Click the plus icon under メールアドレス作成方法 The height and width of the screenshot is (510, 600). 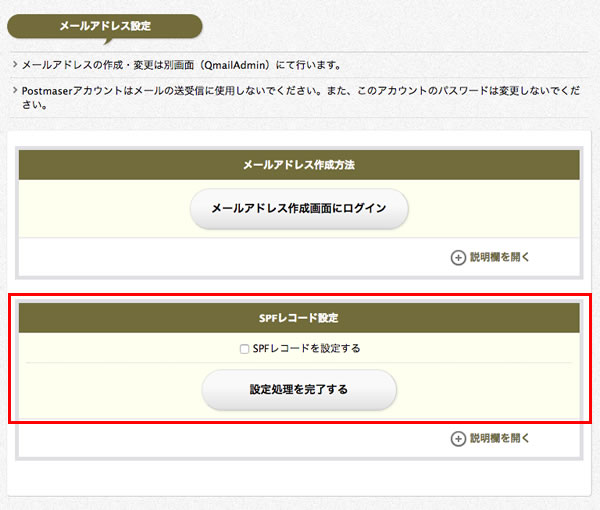[x=458, y=257]
